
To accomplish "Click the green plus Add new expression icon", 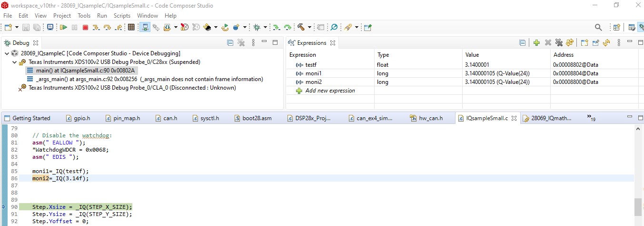I will click(536, 42).
